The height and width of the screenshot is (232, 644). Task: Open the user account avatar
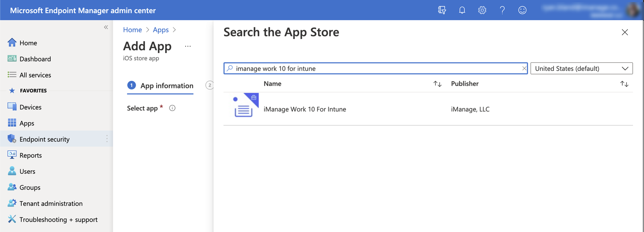point(634,10)
